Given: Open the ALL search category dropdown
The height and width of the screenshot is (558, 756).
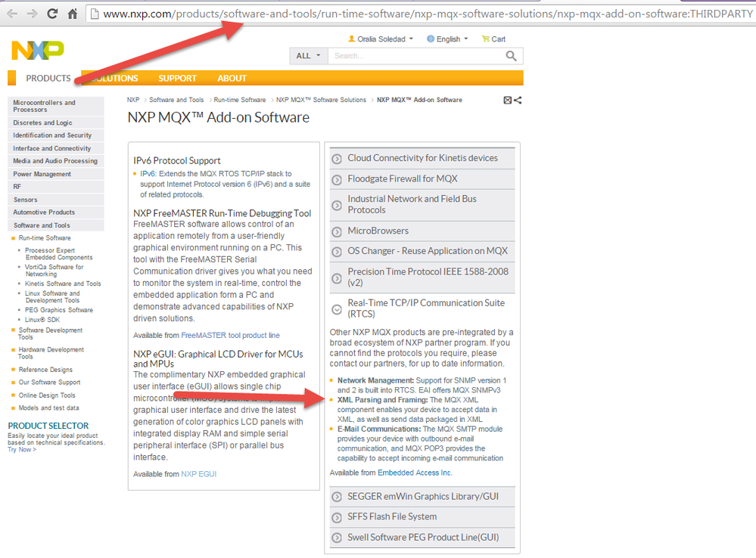Looking at the screenshot, I should pyautogui.click(x=309, y=56).
